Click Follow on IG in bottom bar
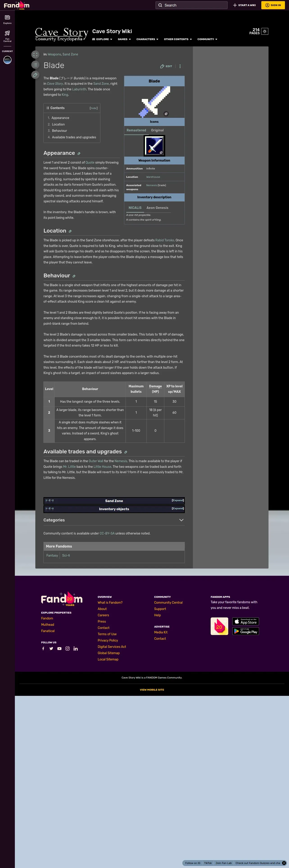 (192, 863)
